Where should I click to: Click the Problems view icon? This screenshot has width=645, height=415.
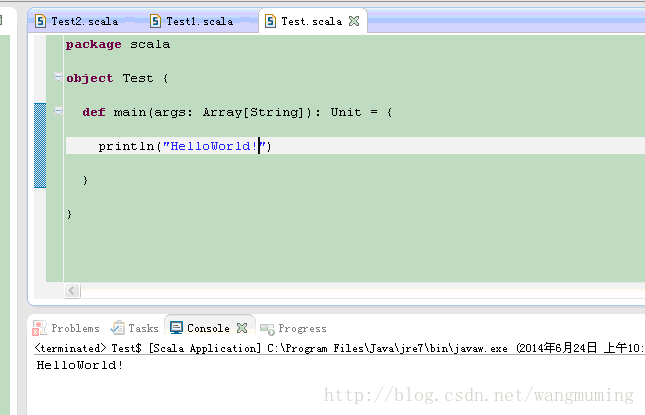pyautogui.click(x=39, y=328)
